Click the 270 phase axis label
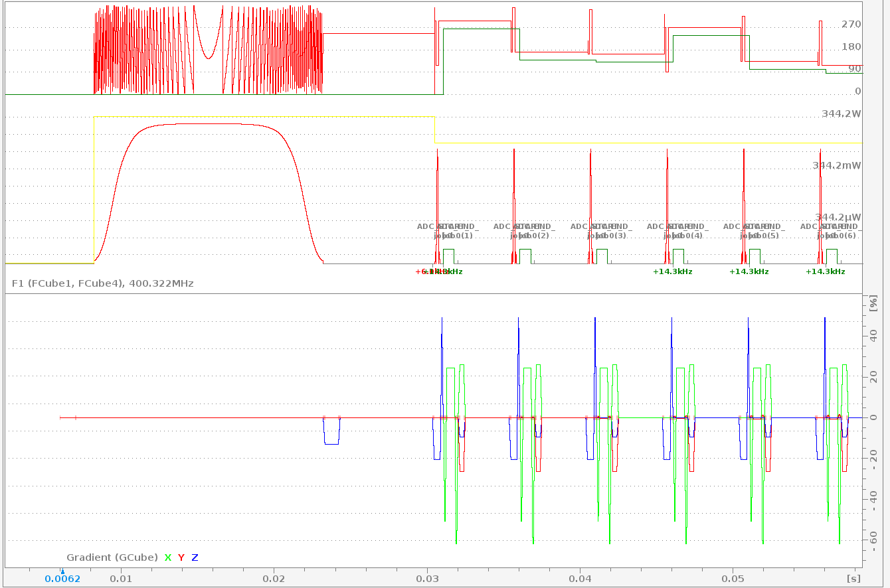The image size is (890, 588). coord(851,25)
